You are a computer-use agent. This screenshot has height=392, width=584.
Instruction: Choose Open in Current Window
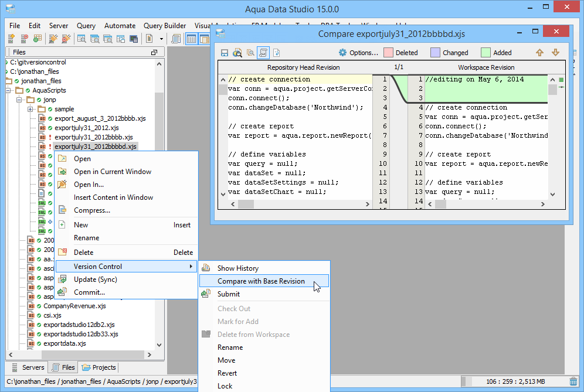coord(127,172)
